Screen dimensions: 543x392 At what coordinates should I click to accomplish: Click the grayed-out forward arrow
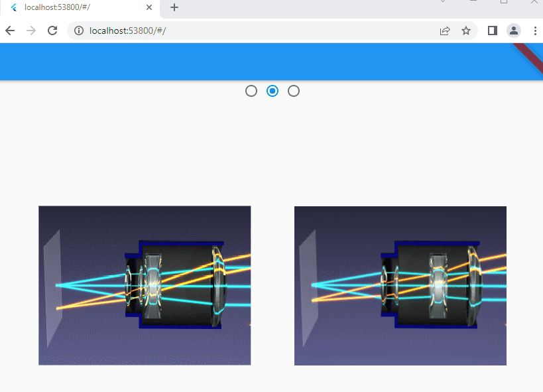[x=31, y=31]
